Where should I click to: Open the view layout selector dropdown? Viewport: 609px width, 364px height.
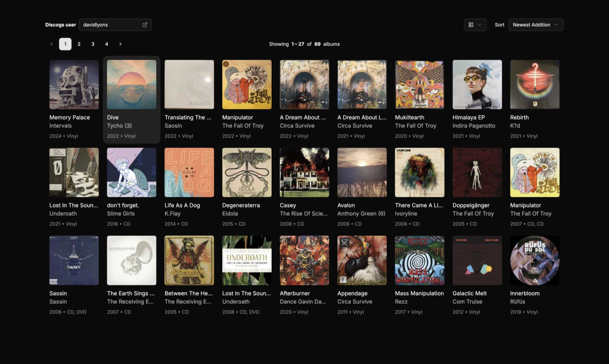[475, 25]
